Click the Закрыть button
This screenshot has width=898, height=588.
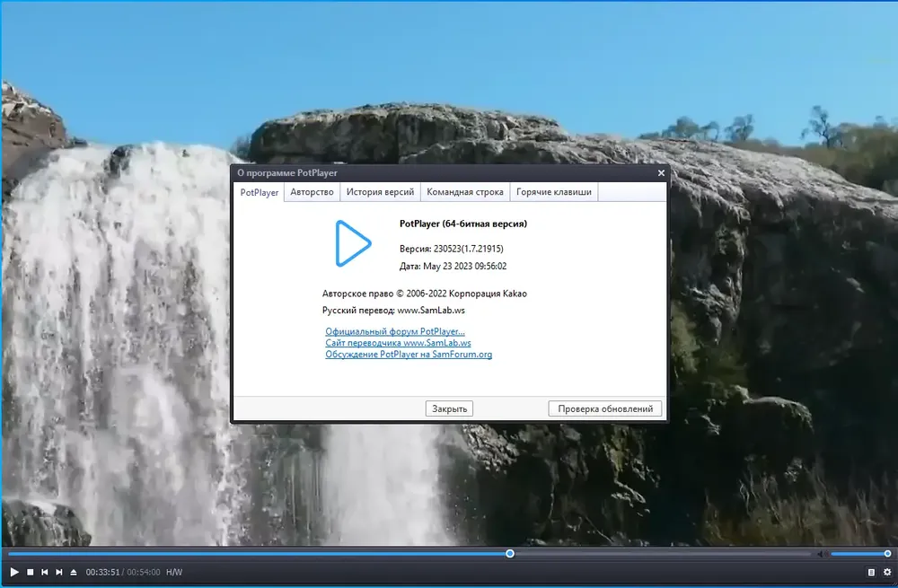point(449,408)
